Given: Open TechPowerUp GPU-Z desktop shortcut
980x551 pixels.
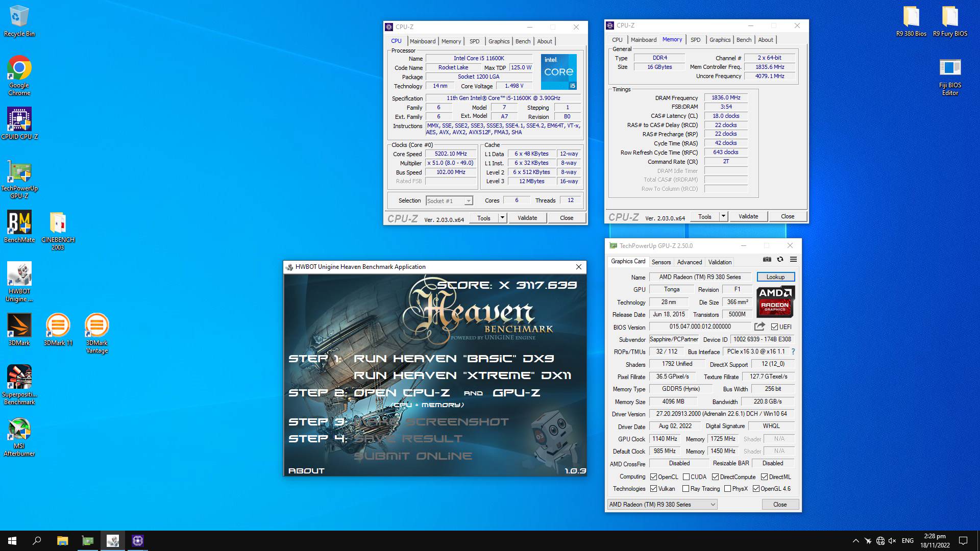Looking at the screenshot, I should coord(19,179).
